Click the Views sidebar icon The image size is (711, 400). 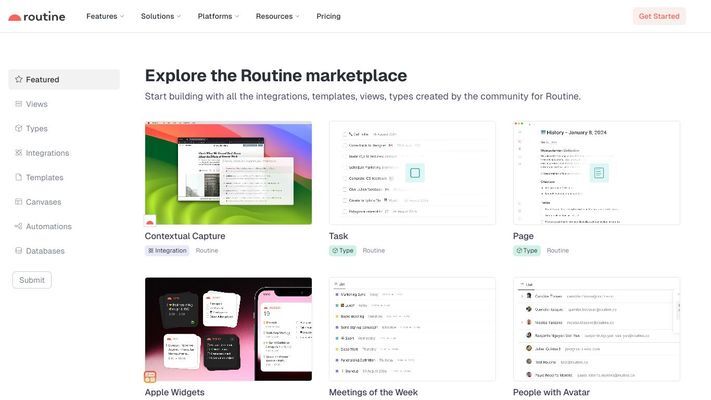19,104
